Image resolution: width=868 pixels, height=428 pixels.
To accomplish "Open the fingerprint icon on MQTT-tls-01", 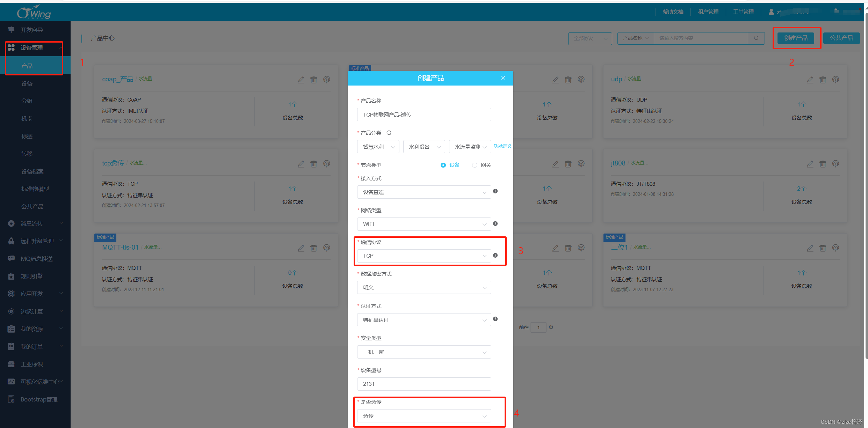I will (327, 248).
